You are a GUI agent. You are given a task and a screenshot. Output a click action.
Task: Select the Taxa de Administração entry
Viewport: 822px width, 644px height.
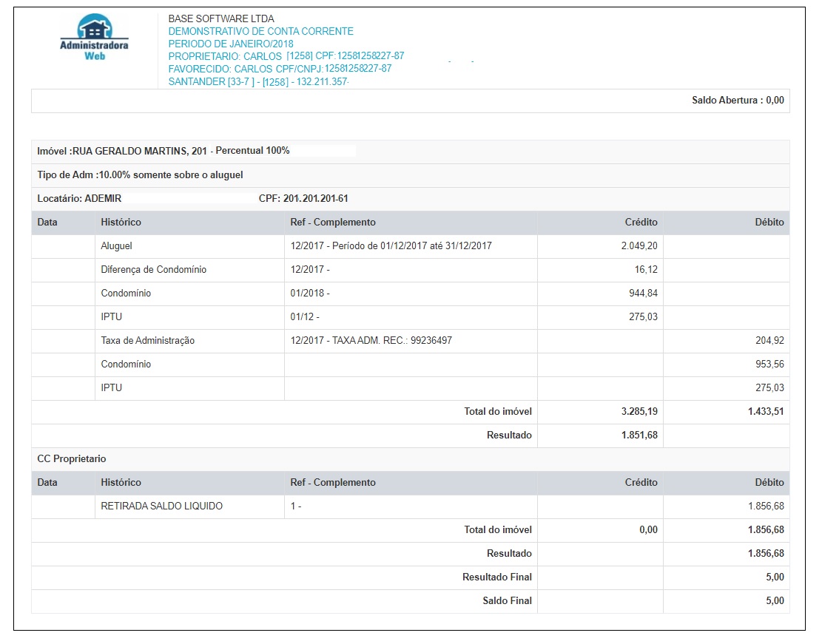pyautogui.click(x=147, y=341)
